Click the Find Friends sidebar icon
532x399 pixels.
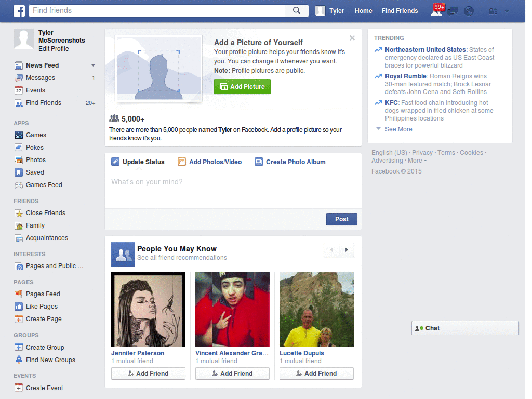[x=19, y=103]
